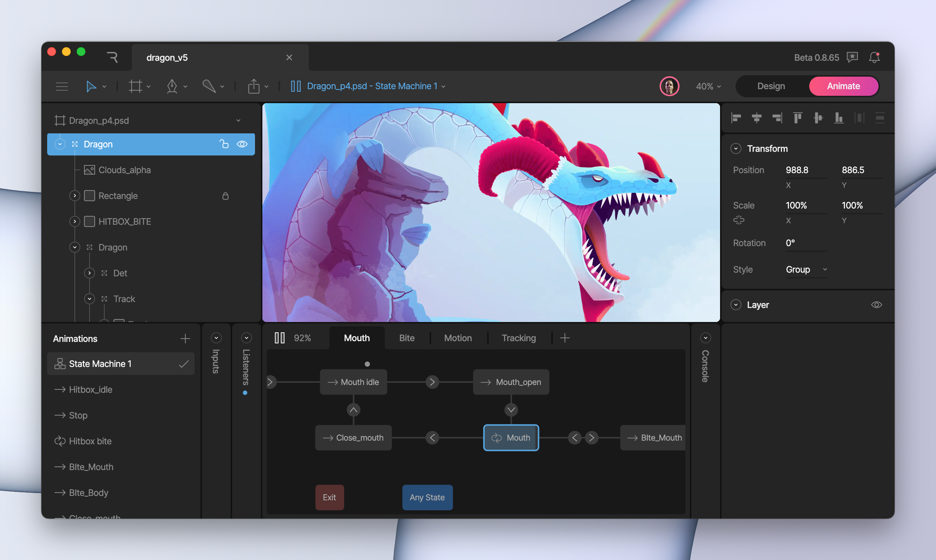Image resolution: width=936 pixels, height=560 pixels.
Task: Open notifications bell icon
Action: [874, 57]
